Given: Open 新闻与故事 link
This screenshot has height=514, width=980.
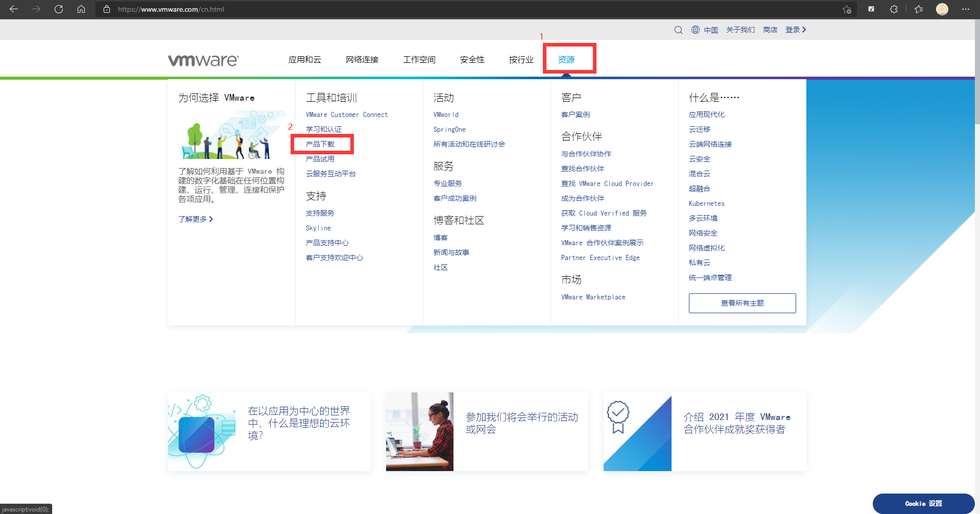Looking at the screenshot, I should pos(451,253).
